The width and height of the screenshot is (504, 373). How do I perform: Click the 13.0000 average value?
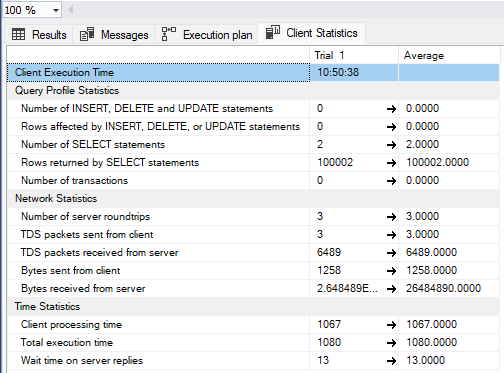click(x=425, y=360)
